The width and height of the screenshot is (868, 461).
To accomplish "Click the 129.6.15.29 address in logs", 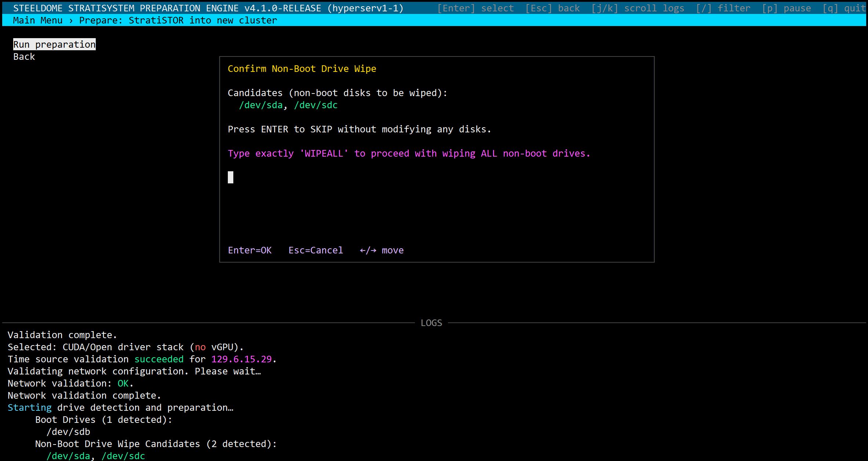I will coord(241,359).
